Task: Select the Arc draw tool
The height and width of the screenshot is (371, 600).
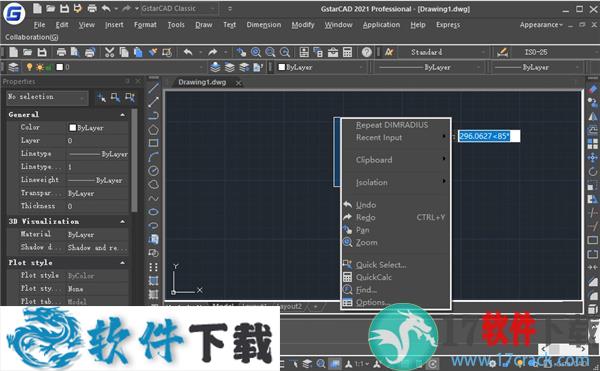Action: (153, 157)
